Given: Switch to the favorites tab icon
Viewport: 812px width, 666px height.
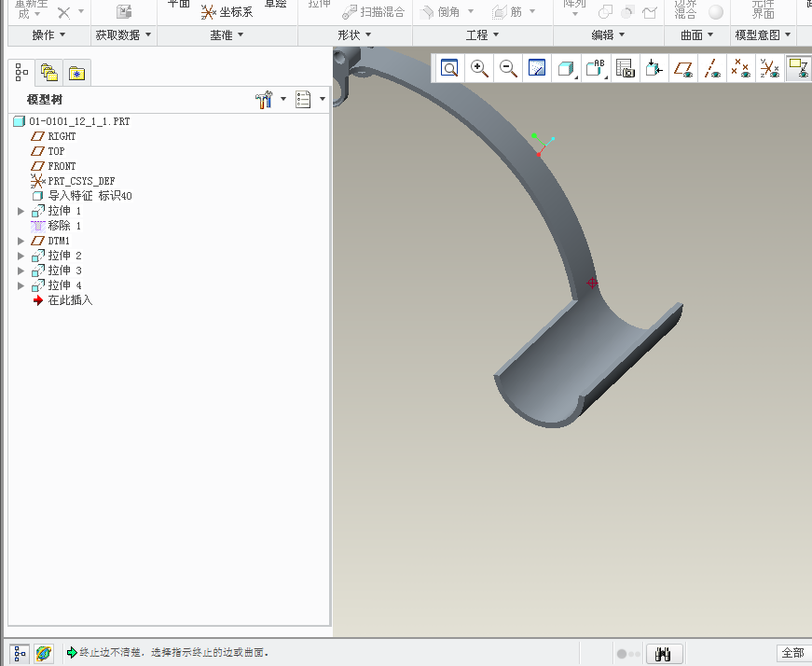Looking at the screenshot, I should tap(76, 73).
